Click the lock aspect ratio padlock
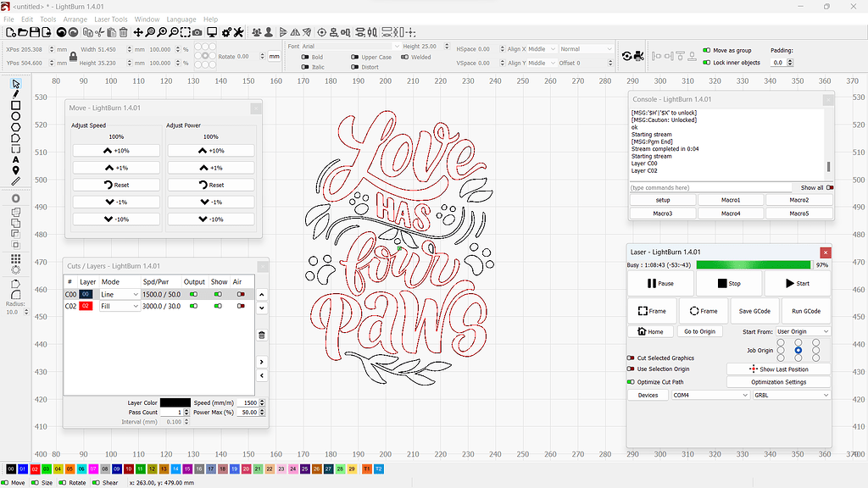 click(x=74, y=56)
